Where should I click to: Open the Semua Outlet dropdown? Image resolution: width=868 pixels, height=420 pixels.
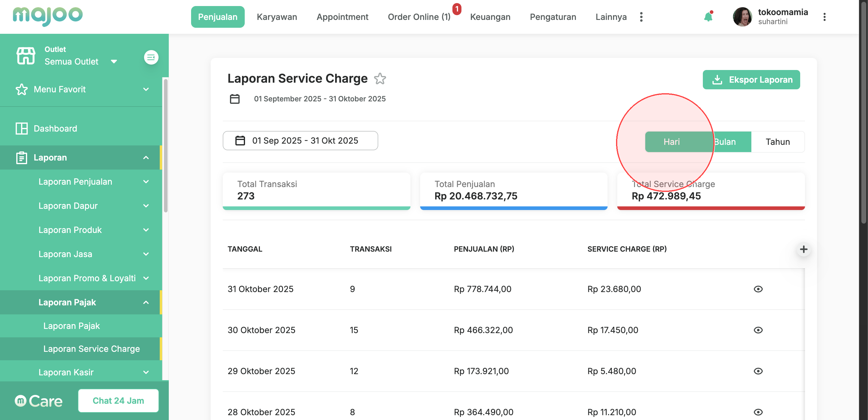pyautogui.click(x=80, y=61)
